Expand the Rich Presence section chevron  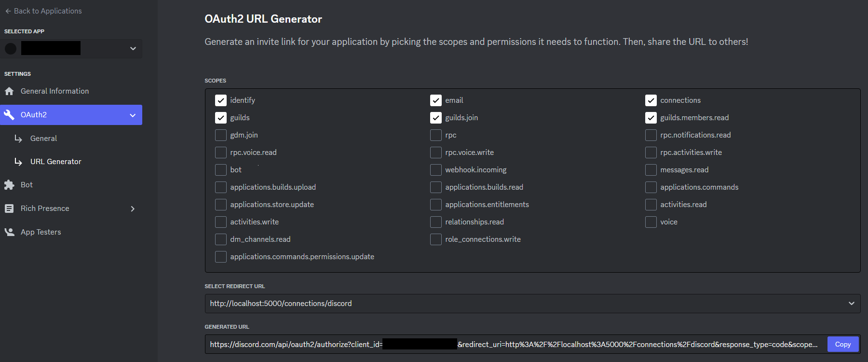pyautogui.click(x=133, y=208)
